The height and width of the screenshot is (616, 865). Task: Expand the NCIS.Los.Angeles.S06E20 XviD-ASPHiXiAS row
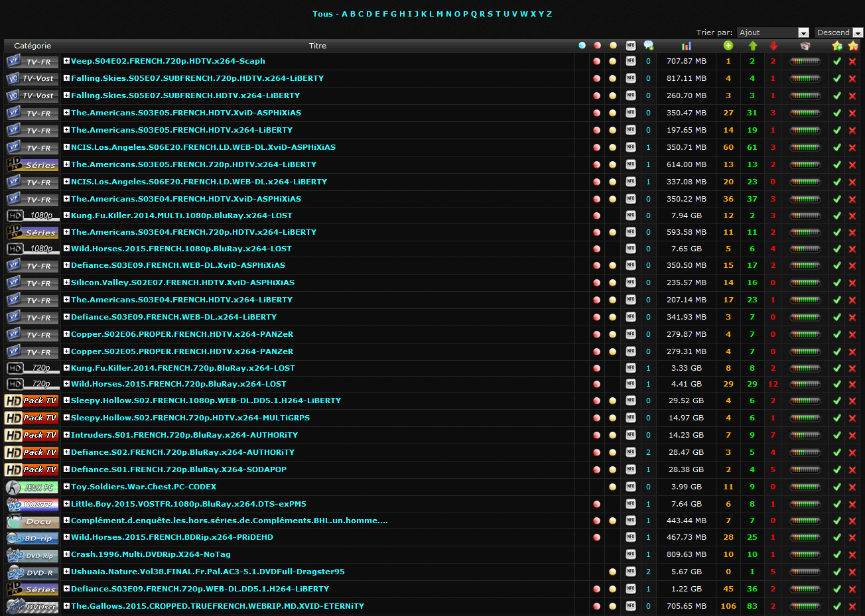(66, 147)
